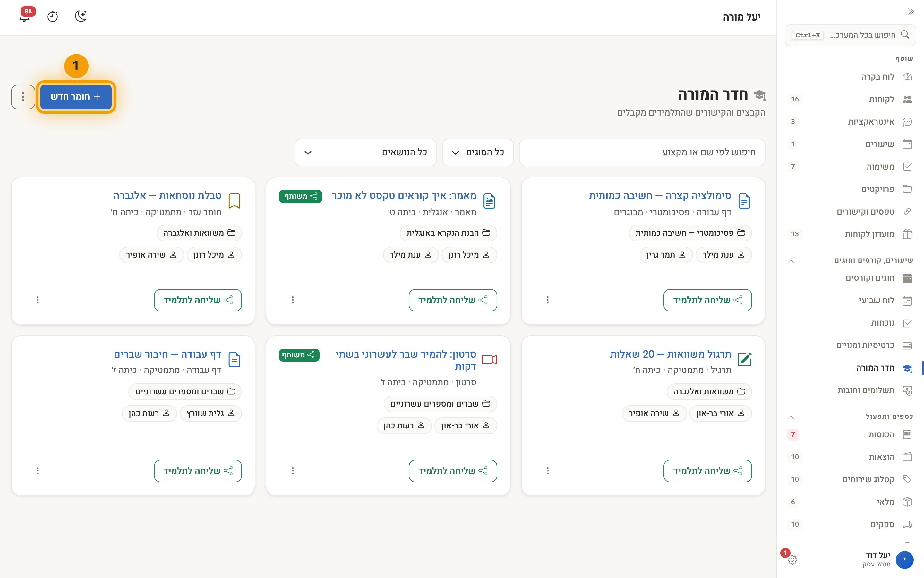This screenshot has width=924, height=578.
Task: Click bookmark icon on טבלת נוסחאות card
Action: [234, 201]
